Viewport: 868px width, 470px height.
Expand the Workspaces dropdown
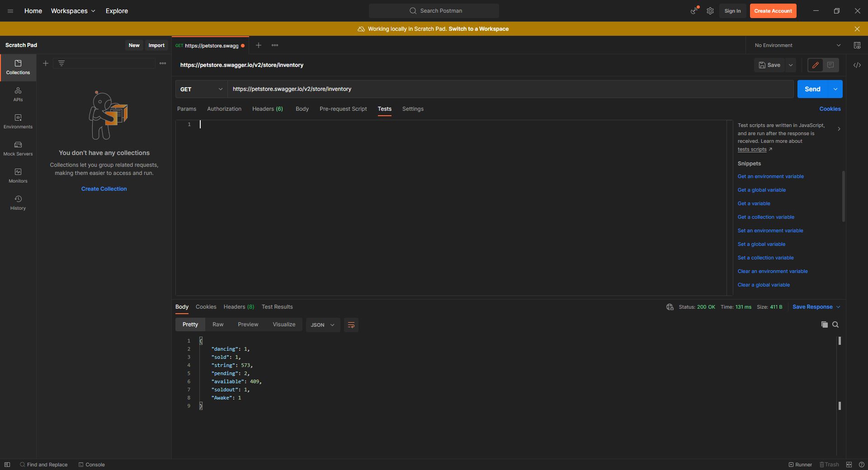coord(73,11)
